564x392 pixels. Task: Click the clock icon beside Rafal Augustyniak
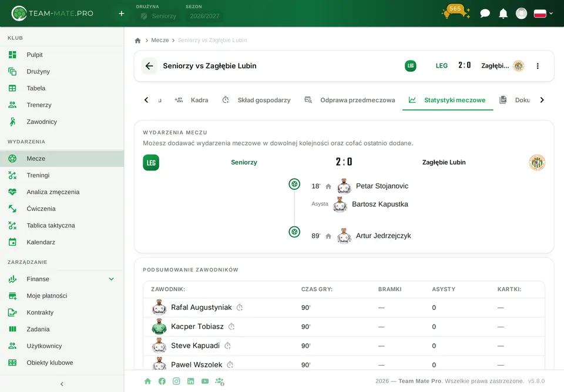(240, 307)
